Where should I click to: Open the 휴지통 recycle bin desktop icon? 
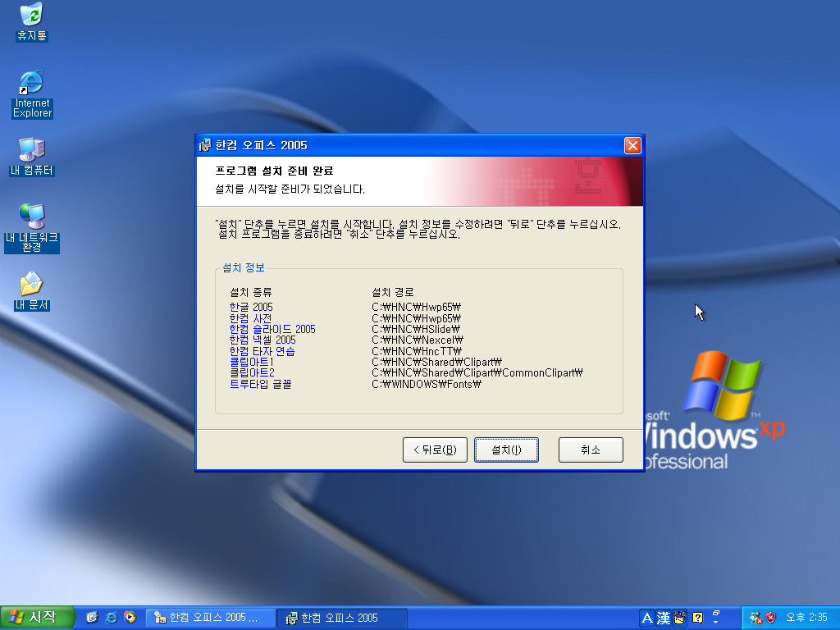pos(32,21)
